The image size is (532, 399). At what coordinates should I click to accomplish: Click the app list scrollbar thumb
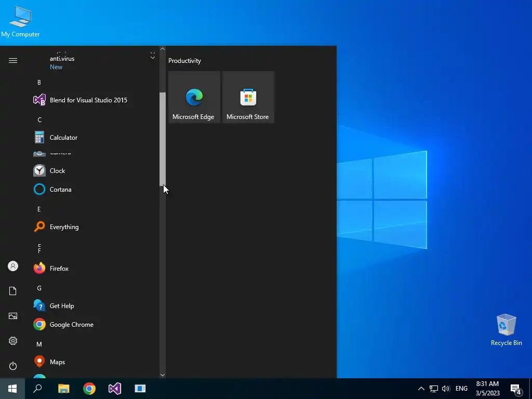[x=163, y=139]
